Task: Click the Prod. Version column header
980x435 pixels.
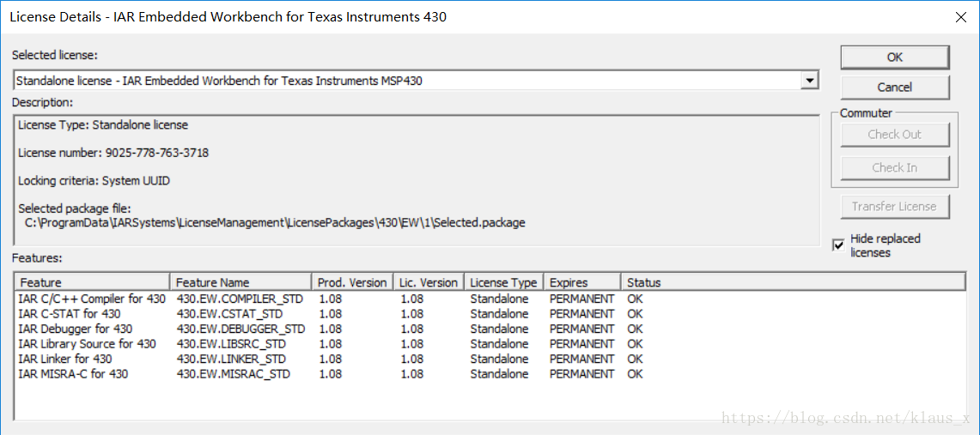Action: point(351,282)
